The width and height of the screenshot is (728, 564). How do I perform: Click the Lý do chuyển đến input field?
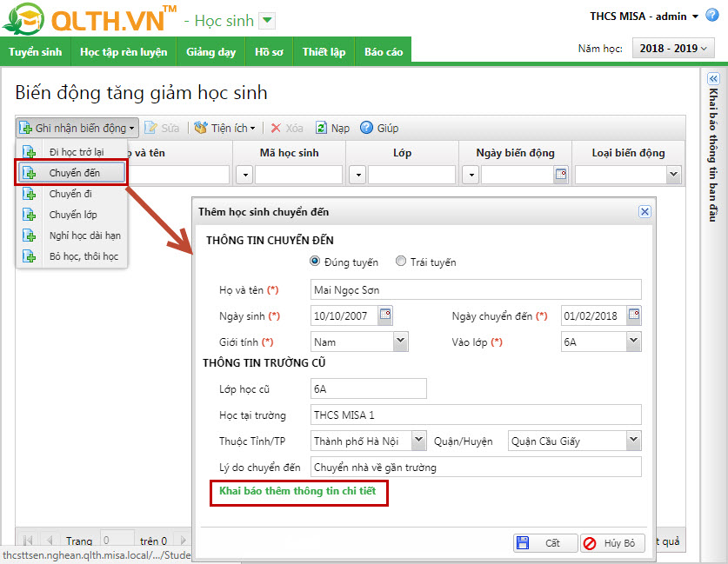476,467
